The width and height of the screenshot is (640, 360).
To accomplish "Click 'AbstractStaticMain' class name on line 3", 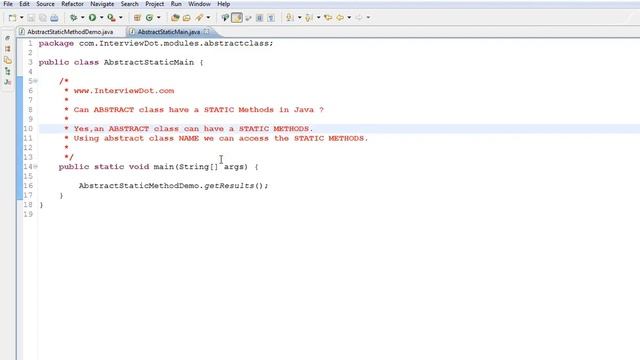I will [x=149, y=62].
